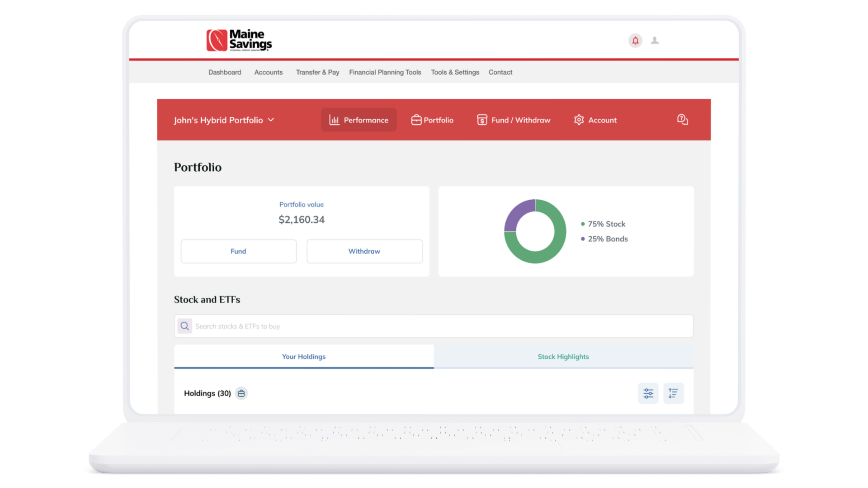Open the Portfolio tab

[432, 120]
